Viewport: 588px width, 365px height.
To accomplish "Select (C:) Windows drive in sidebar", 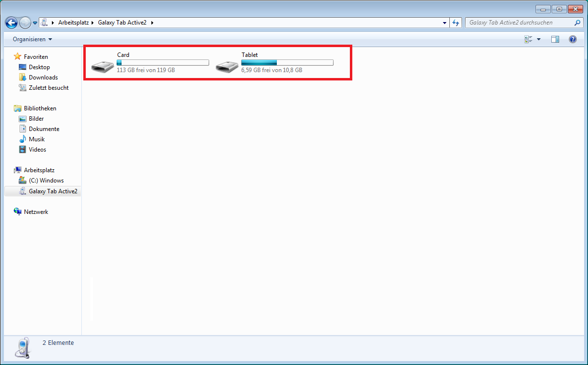I will point(46,181).
